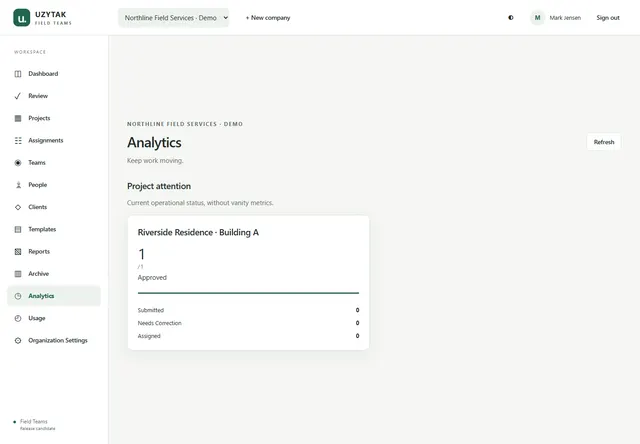Click the Assignments grid icon
This screenshot has height=444, width=640.
tap(18, 140)
